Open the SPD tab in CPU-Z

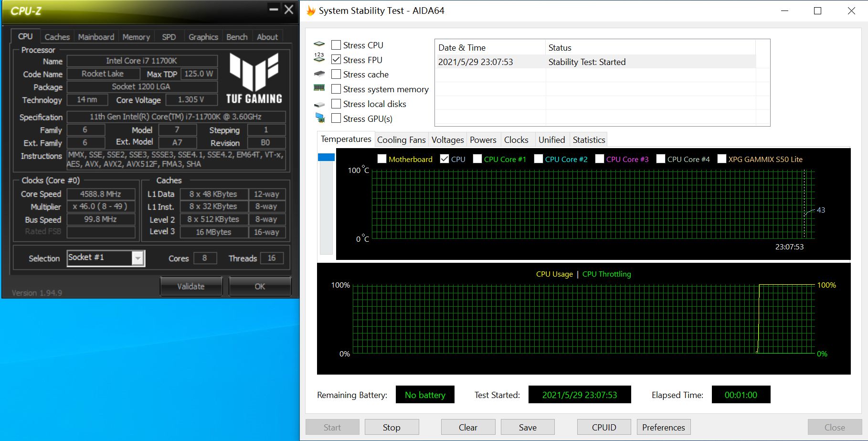(169, 37)
